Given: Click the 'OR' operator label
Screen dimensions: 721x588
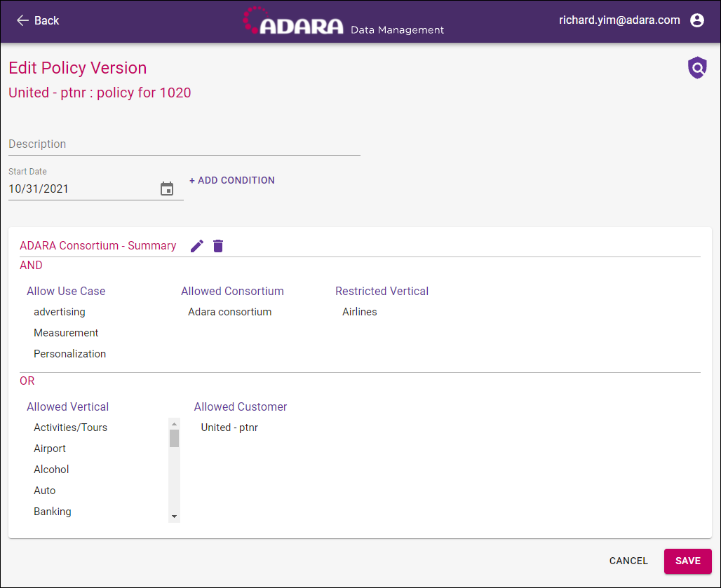Looking at the screenshot, I should pyautogui.click(x=27, y=381).
